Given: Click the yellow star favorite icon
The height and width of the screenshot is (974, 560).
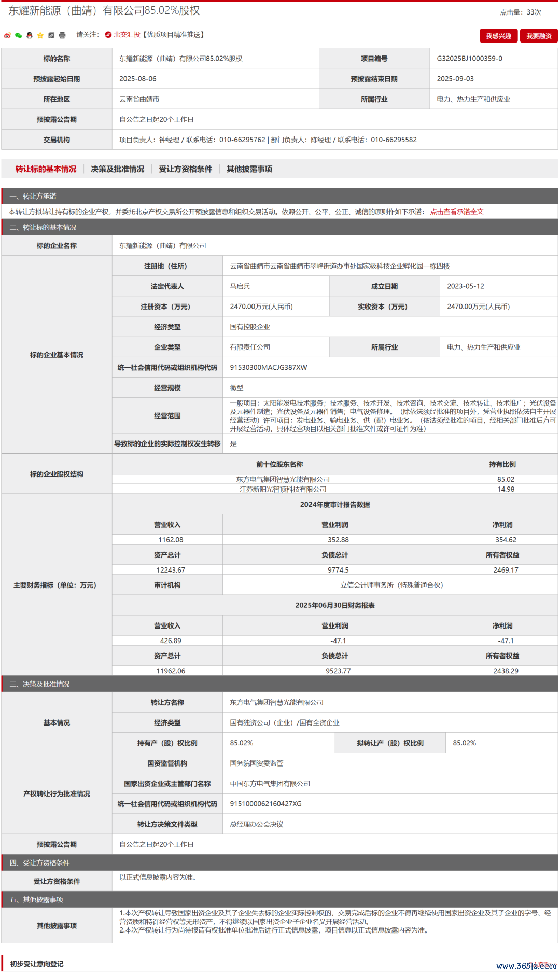Looking at the screenshot, I should pos(40,35).
